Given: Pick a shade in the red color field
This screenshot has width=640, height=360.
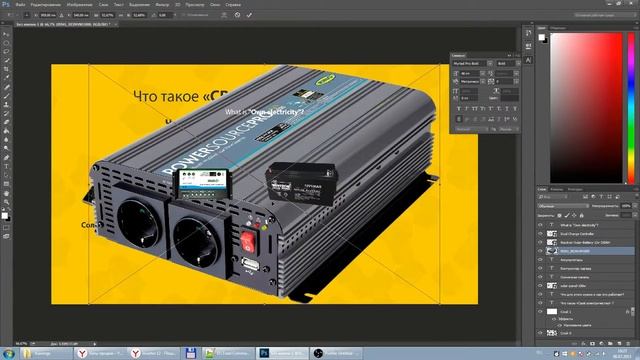Looking at the screenshot, I should pyautogui.click(x=586, y=108).
